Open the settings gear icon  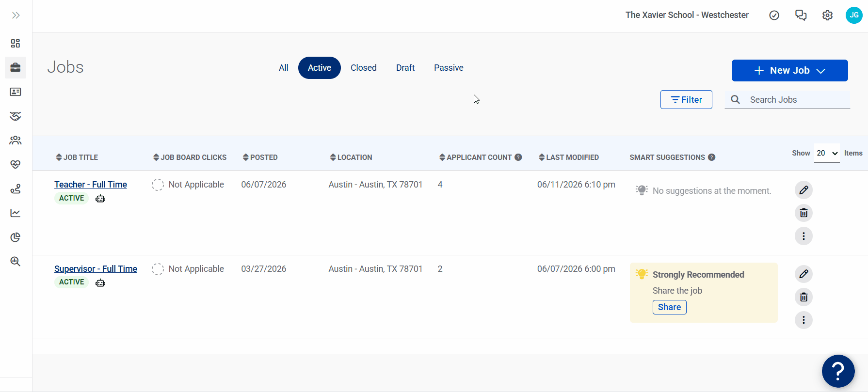click(x=828, y=16)
